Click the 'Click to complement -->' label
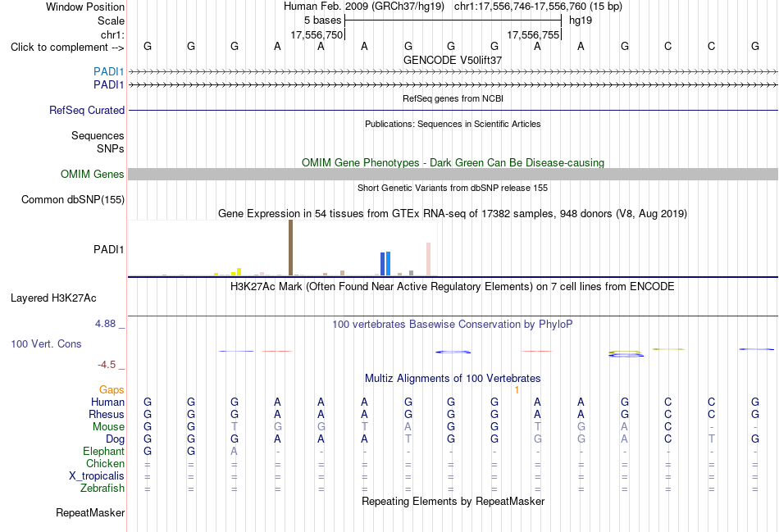 coord(67,48)
